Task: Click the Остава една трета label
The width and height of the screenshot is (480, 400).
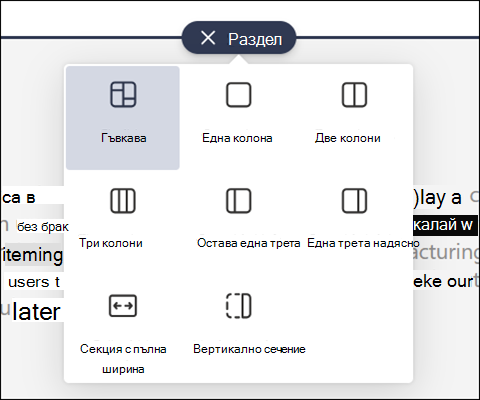Action: pos(249,243)
